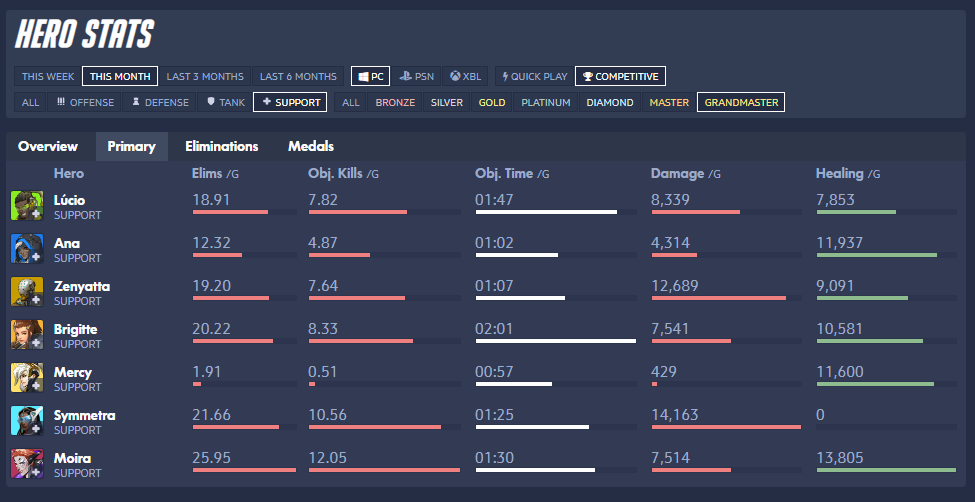Click Ana's 11,937 healing value
Viewport: 975px width, 502px height.
pos(840,243)
